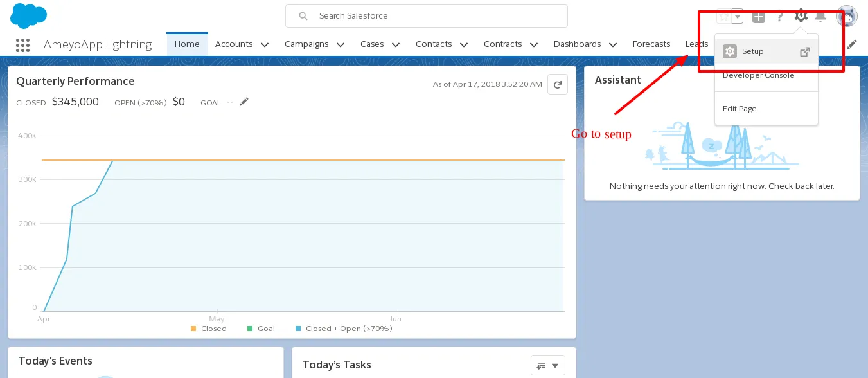868x378 pixels.
Task: Click the Search Salesforce input field
Action: pos(427,16)
